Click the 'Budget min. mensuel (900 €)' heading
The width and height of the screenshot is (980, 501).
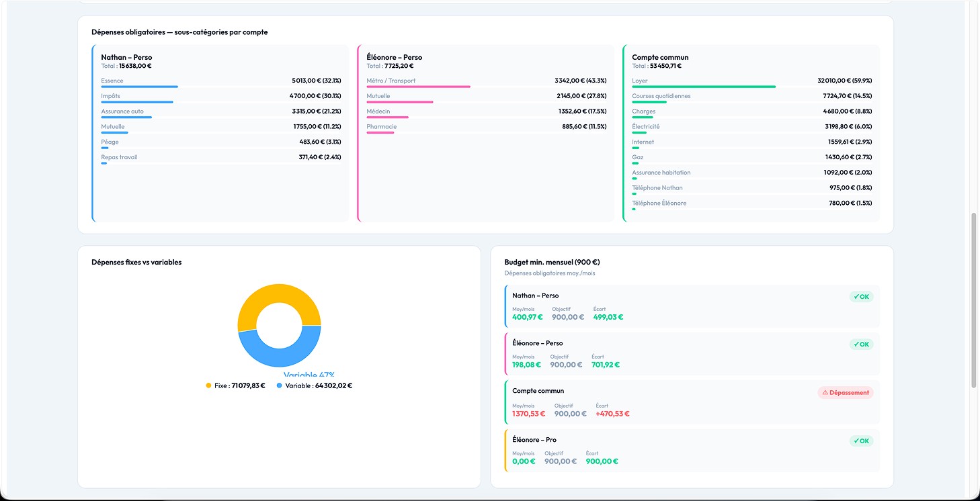click(552, 262)
